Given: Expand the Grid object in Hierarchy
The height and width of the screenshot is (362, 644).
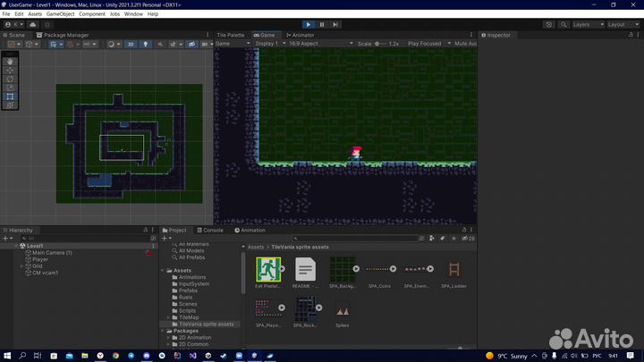Looking at the screenshot, I should 21,266.
